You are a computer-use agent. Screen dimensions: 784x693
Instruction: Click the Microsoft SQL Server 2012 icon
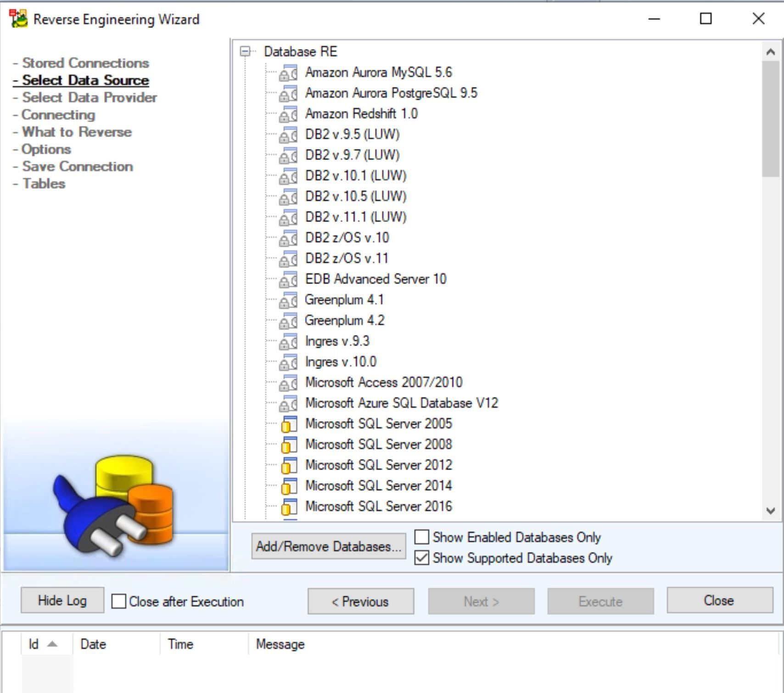click(289, 465)
